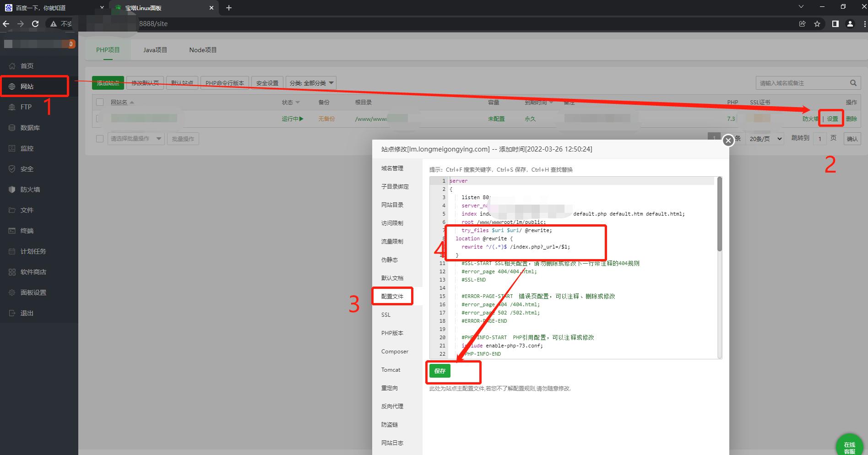Click the home icon in sidebar
This screenshot has height=455, width=868.
(x=12, y=66)
